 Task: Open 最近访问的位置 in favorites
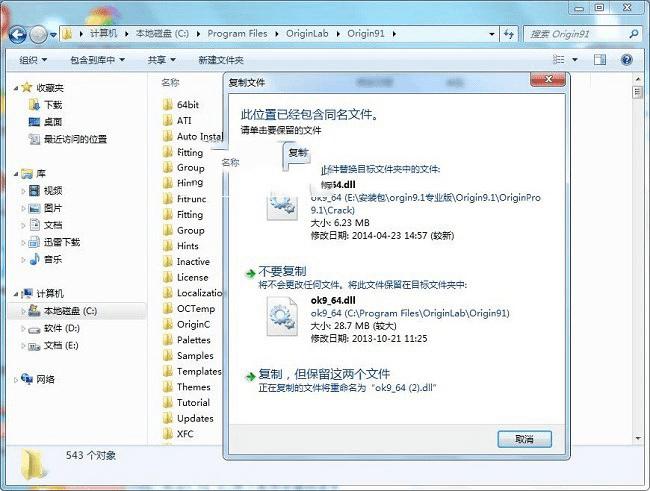[75, 139]
